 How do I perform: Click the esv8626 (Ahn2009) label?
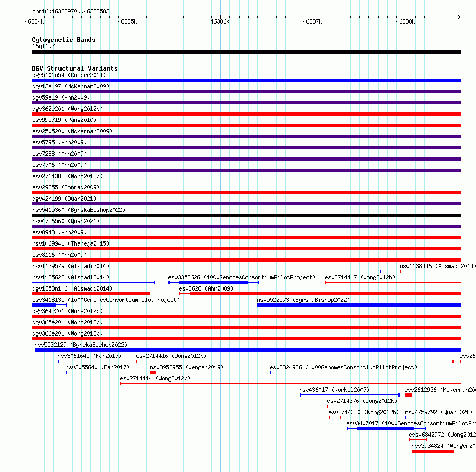point(206,288)
